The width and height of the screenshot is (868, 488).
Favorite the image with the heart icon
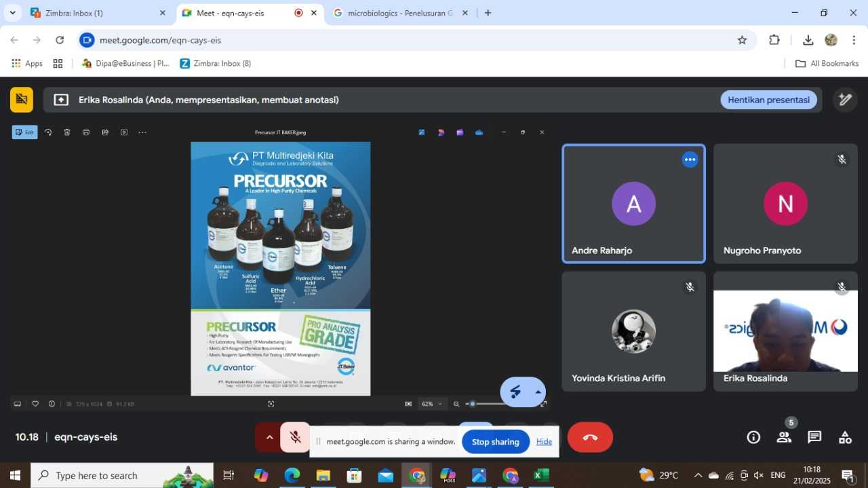coord(35,404)
